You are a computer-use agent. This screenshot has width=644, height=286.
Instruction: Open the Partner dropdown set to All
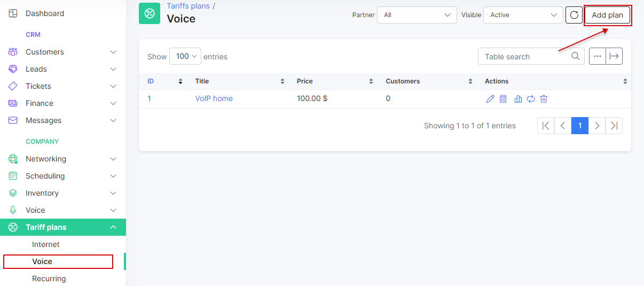pyautogui.click(x=417, y=15)
